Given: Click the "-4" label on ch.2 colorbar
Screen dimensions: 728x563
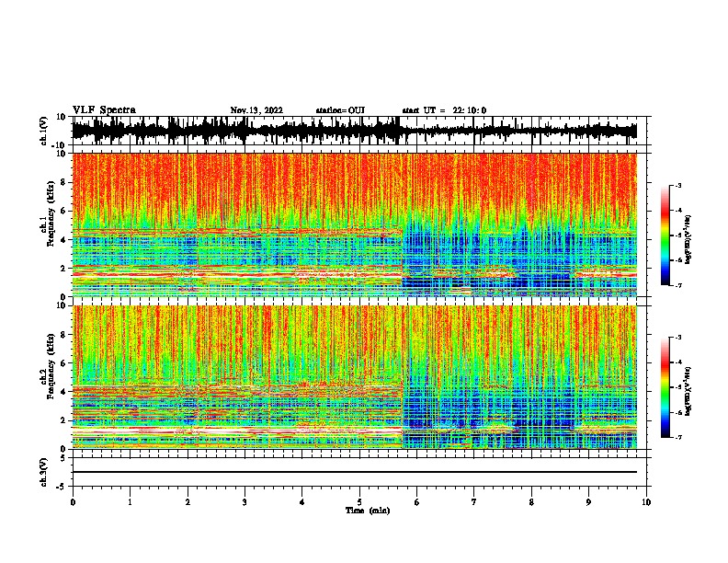Looking at the screenshot, I should click(677, 362).
